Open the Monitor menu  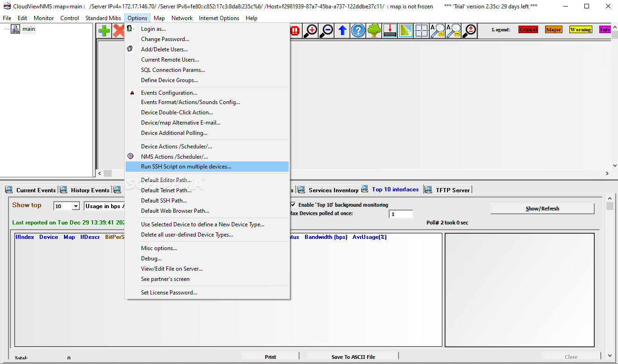(44, 18)
